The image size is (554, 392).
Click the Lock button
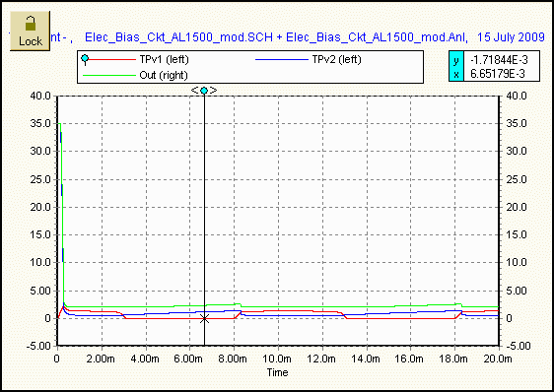point(30,31)
